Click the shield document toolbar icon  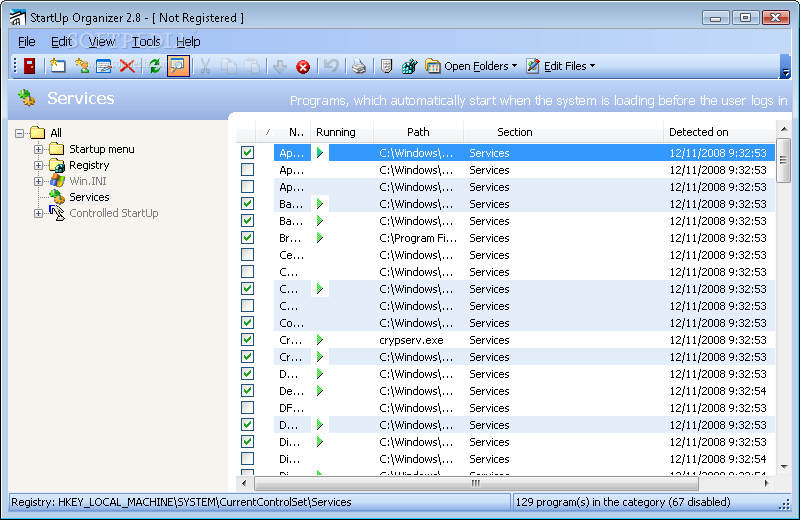coord(387,66)
